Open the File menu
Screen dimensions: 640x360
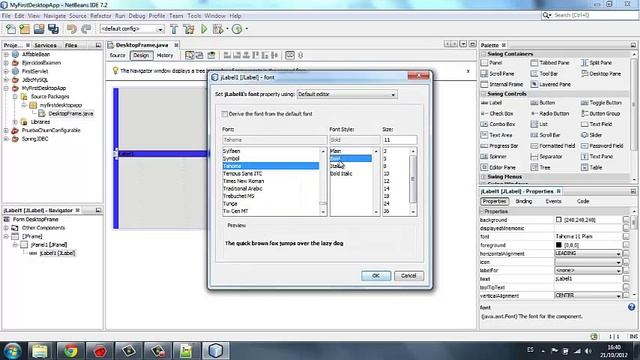click(x=6, y=16)
